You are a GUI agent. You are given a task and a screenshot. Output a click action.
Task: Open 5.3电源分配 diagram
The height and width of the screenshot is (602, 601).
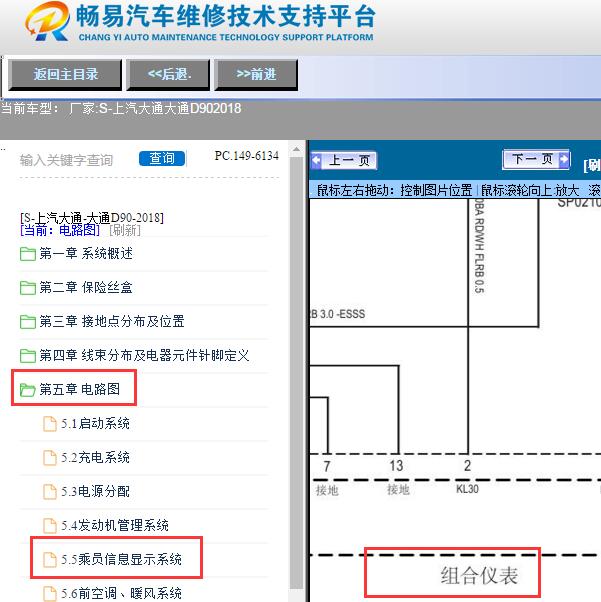click(96, 491)
